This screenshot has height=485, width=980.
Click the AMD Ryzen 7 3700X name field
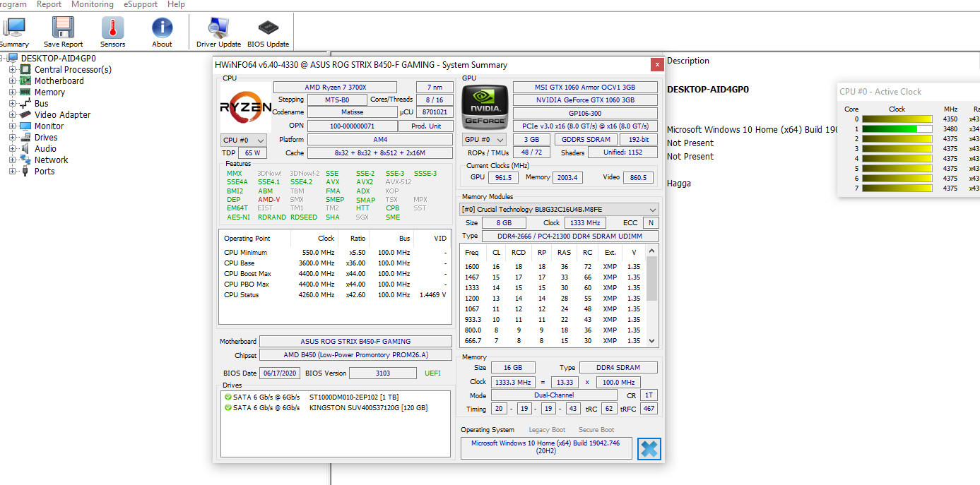336,88
